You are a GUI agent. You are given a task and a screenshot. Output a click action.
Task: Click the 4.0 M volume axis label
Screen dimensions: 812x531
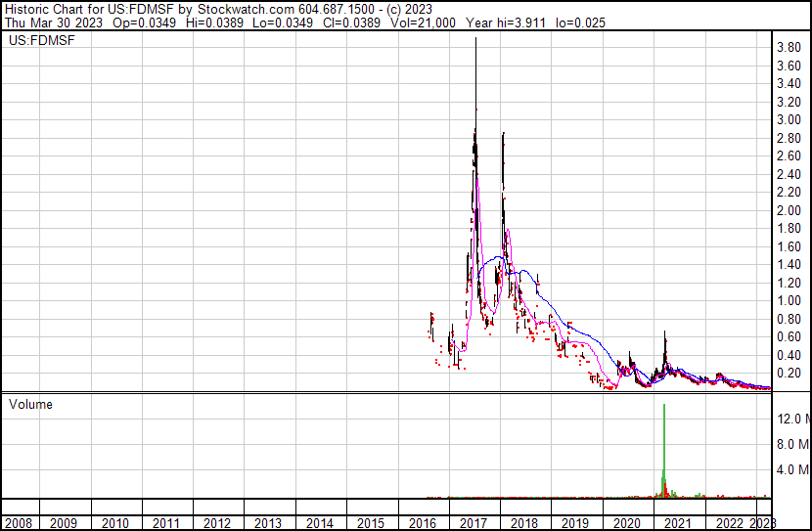coord(792,470)
